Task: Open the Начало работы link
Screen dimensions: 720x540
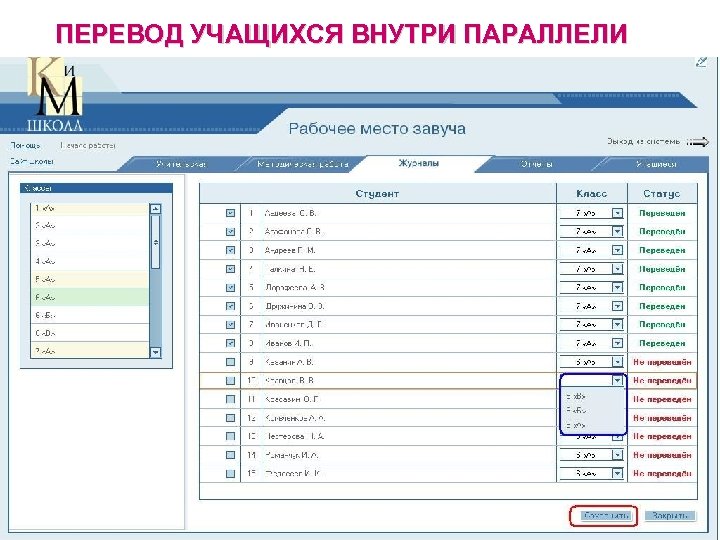Action: coord(87,145)
